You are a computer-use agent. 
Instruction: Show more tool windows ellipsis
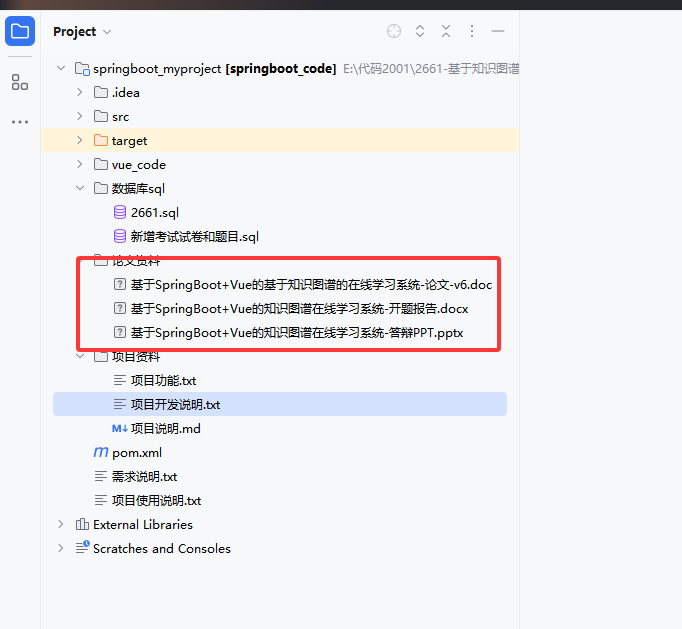coord(20,122)
